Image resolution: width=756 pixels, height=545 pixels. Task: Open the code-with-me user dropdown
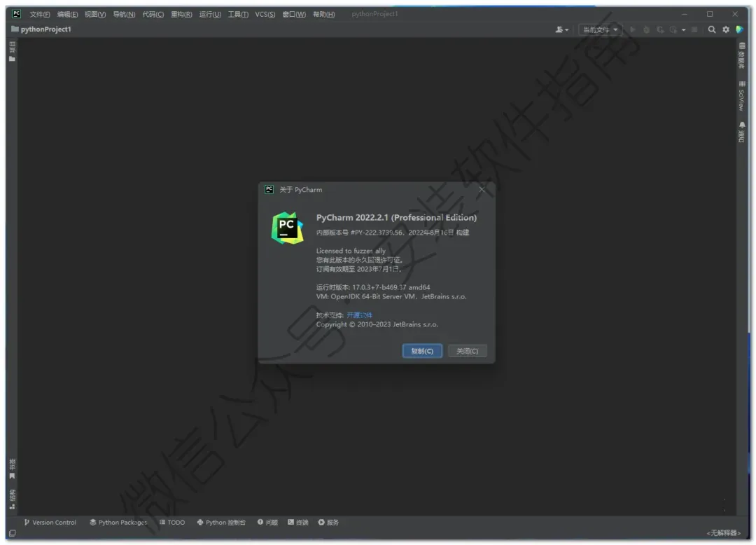pos(561,29)
